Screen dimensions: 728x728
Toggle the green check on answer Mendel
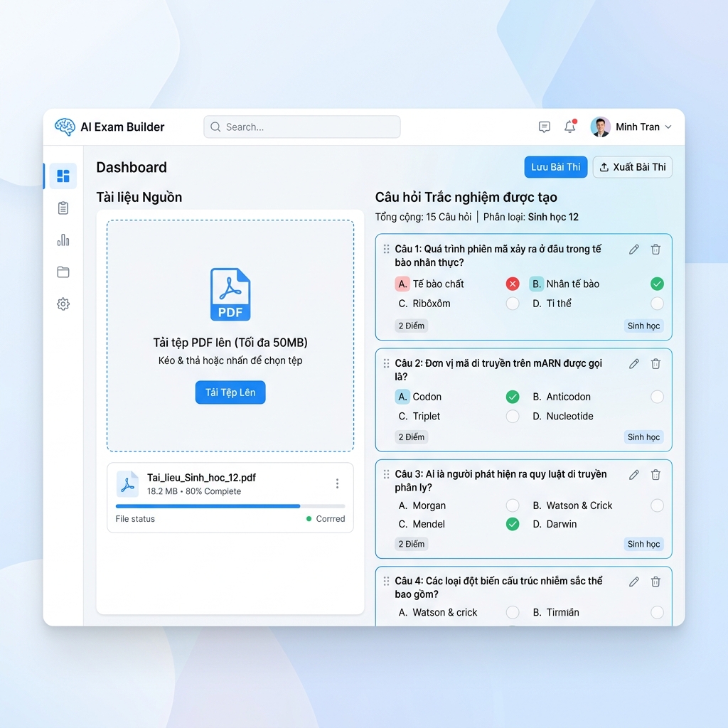coord(513,524)
